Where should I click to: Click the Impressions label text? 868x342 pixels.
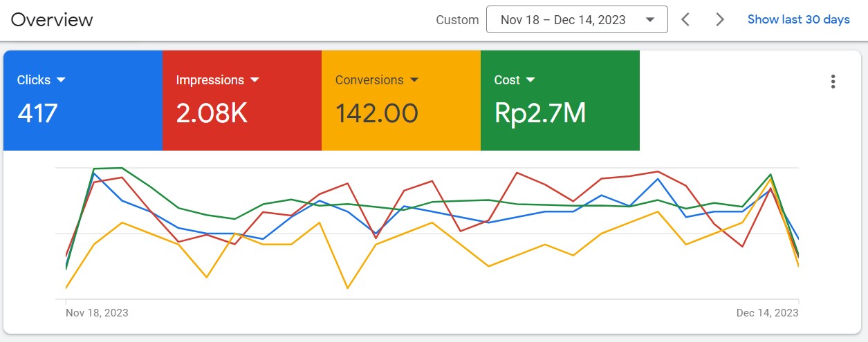[210, 80]
